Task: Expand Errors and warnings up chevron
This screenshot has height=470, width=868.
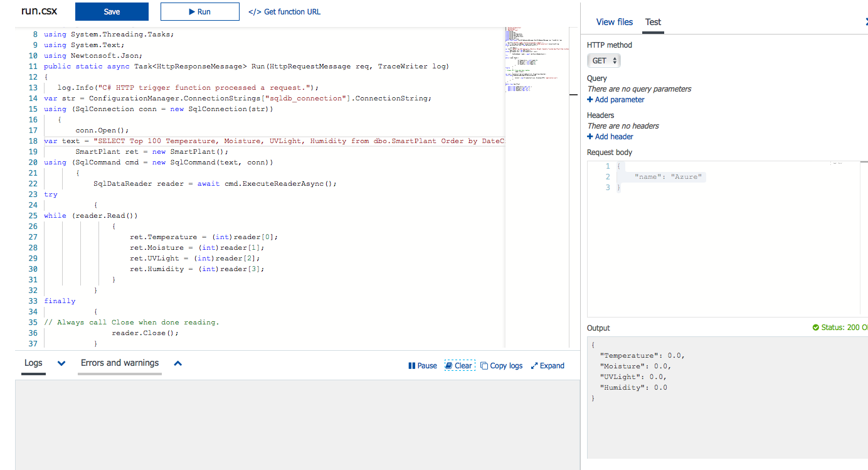Action: pos(178,363)
